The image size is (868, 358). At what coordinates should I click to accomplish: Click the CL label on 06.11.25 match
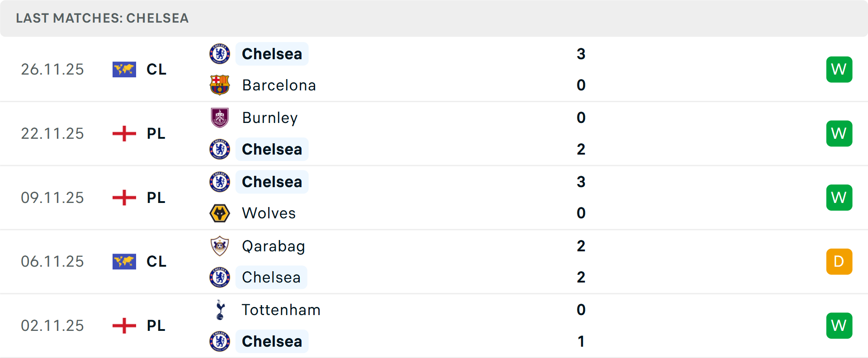156,262
